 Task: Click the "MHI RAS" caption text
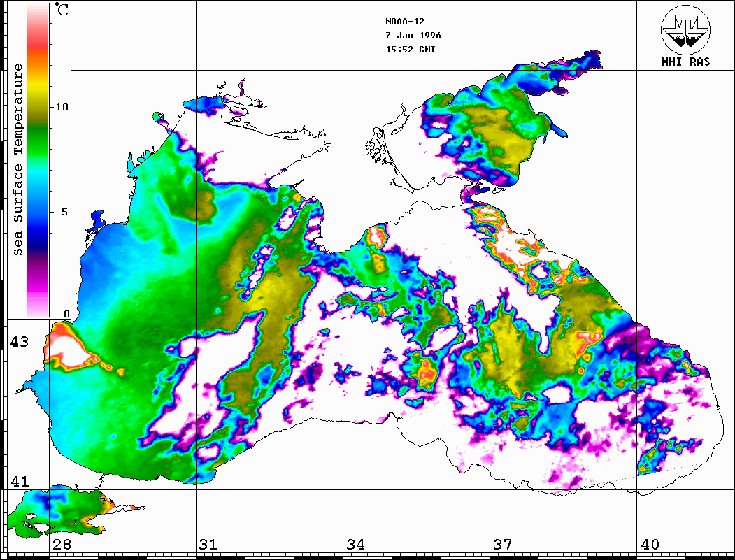[686, 62]
